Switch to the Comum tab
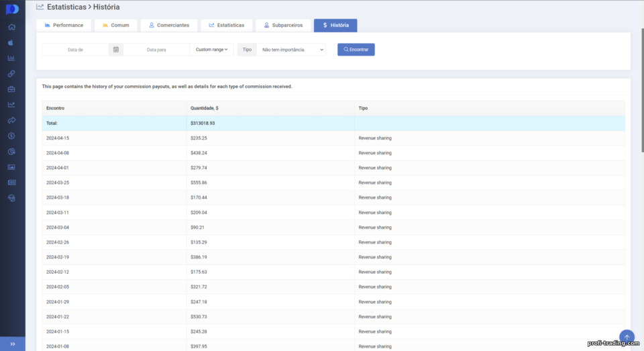Viewport: 644px width, 351px height. point(116,25)
